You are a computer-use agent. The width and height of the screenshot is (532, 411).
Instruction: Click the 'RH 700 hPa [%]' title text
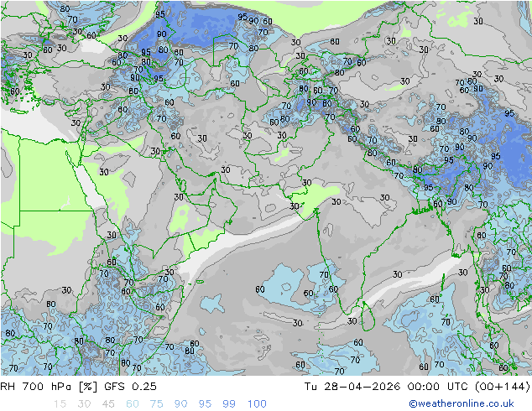[x=49, y=386]
